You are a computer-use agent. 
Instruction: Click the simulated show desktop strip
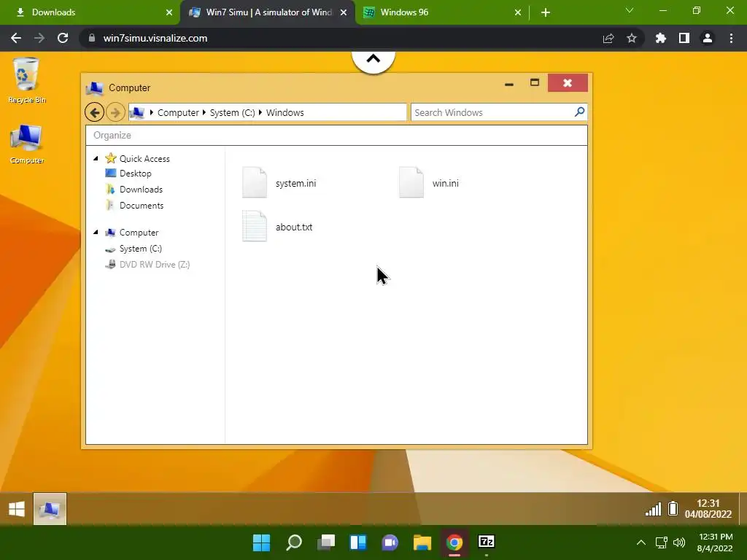pos(742,509)
